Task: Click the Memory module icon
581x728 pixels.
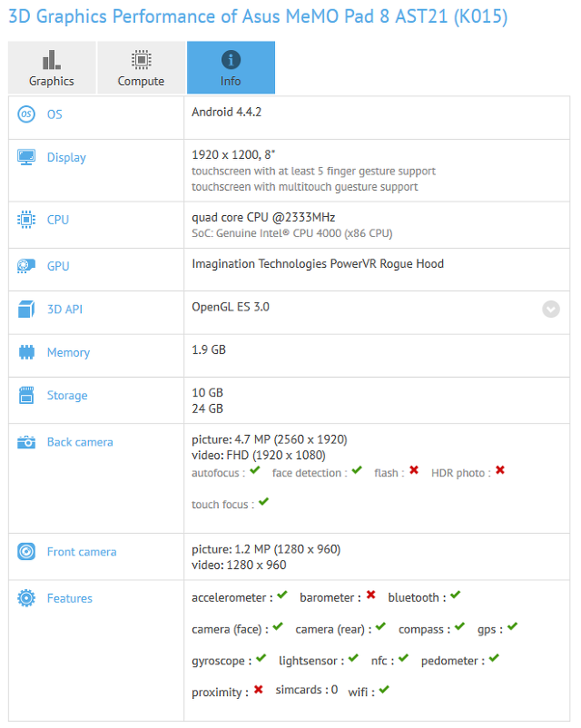Action: (x=26, y=352)
